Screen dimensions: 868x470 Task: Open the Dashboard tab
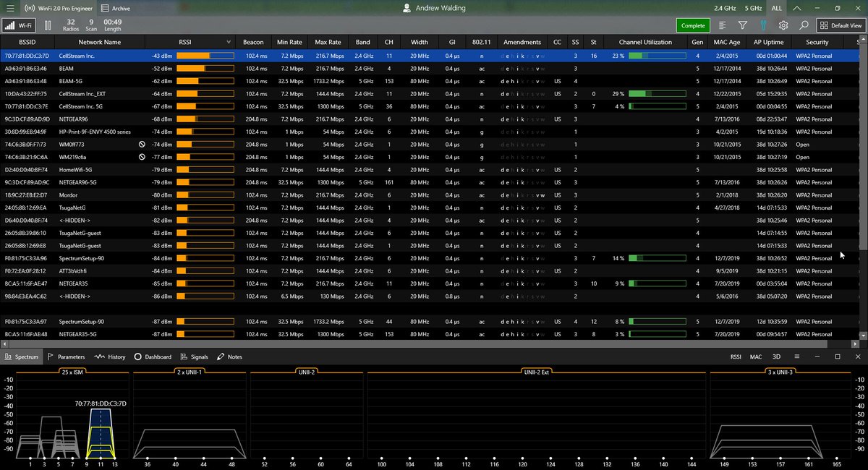coord(153,356)
